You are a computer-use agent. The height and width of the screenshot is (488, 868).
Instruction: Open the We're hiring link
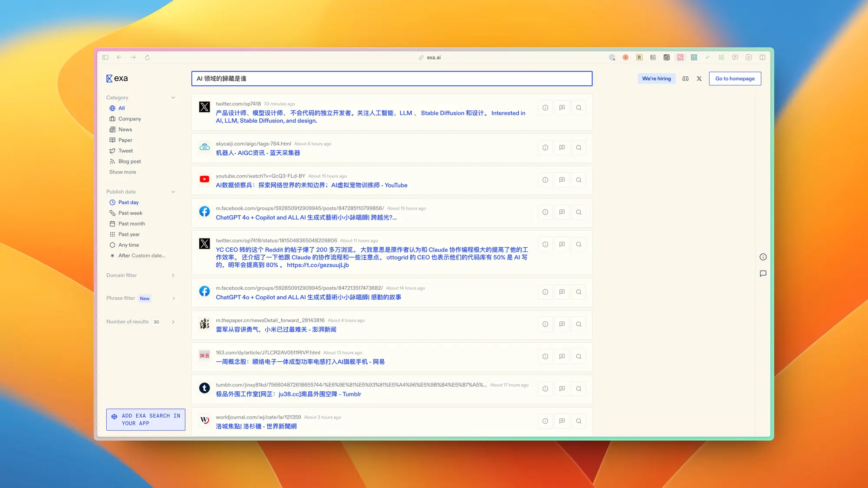657,79
